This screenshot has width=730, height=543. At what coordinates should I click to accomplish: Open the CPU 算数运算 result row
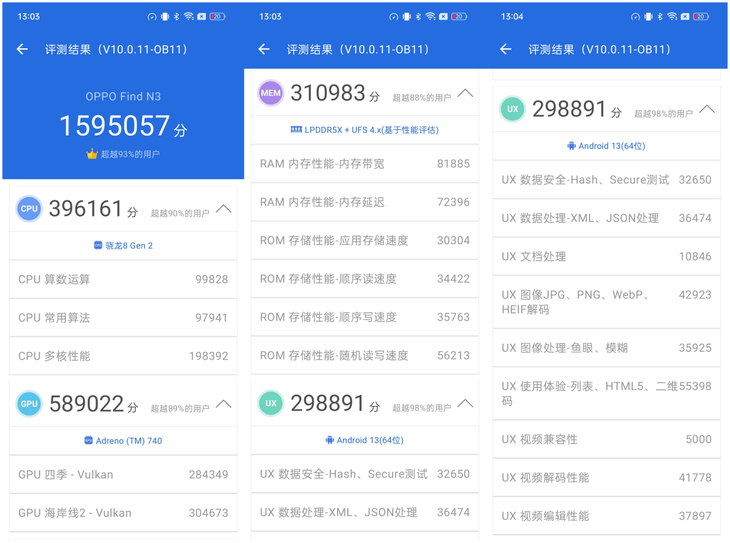pyautogui.click(x=123, y=279)
